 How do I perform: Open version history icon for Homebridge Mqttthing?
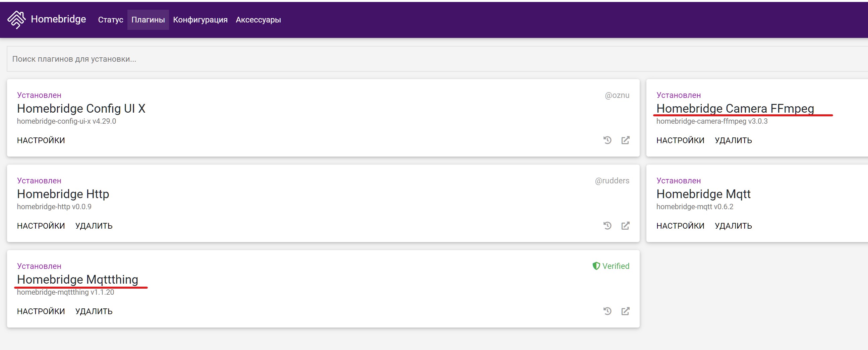pyautogui.click(x=607, y=311)
